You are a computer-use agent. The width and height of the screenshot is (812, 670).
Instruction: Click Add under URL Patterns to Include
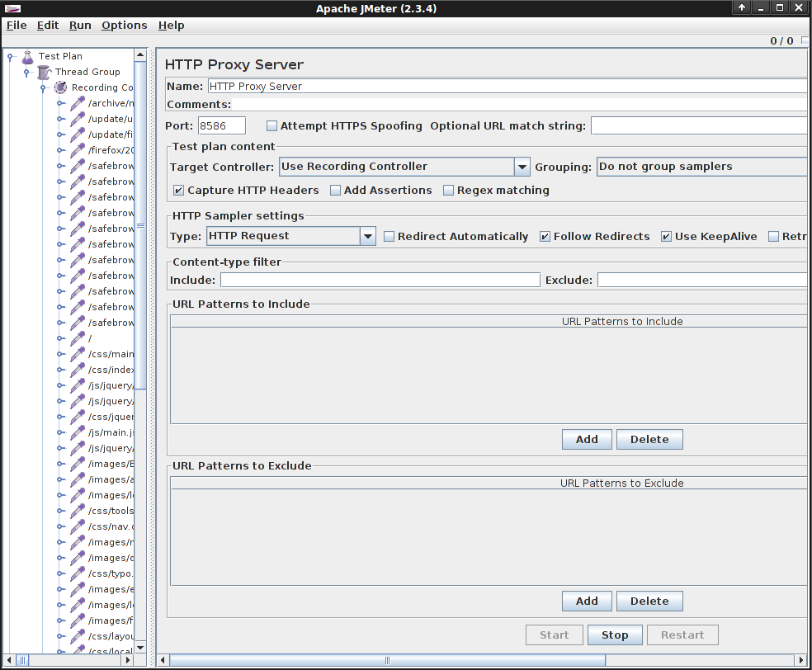(587, 440)
